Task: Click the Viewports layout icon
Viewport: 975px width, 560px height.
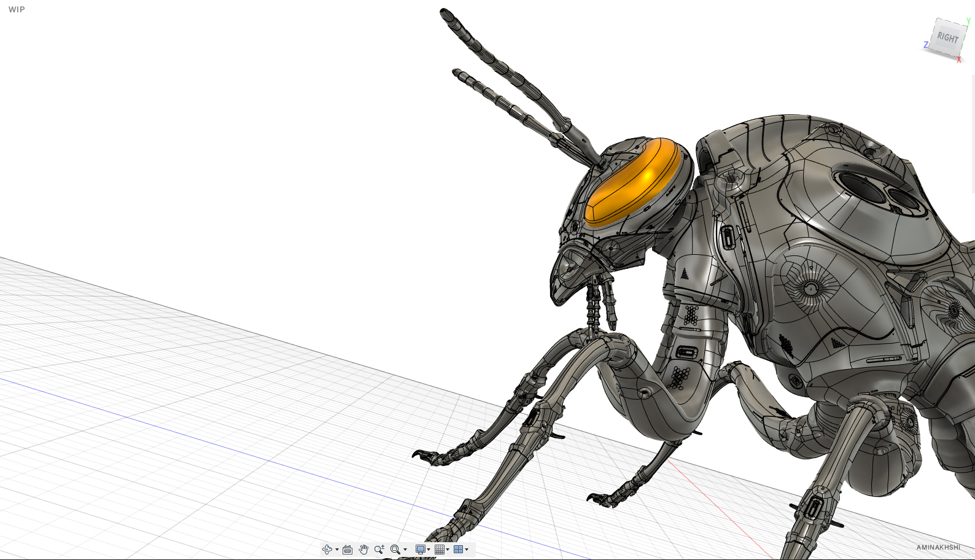Action: [x=458, y=550]
